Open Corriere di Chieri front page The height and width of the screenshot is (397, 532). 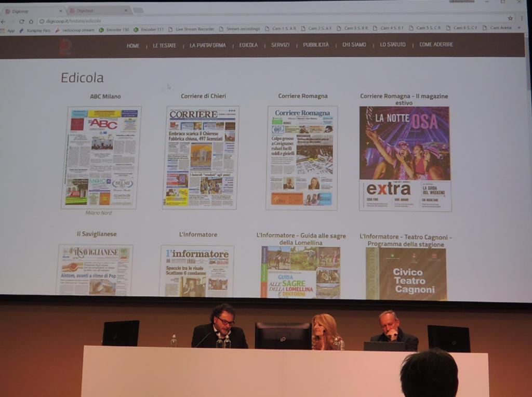point(201,157)
